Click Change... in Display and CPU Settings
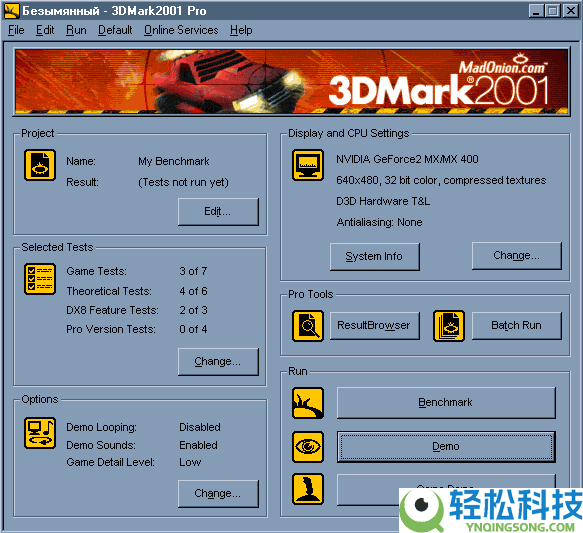583x533 pixels. tap(516, 256)
